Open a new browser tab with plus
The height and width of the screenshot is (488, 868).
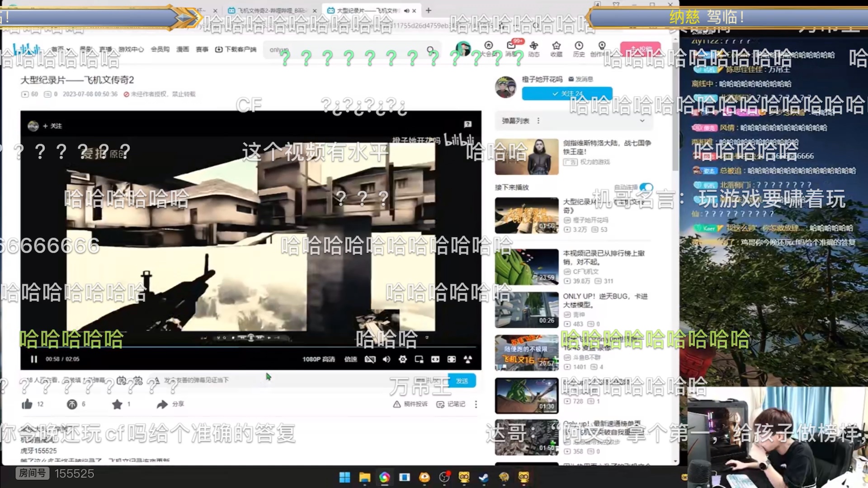click(429, 10)
